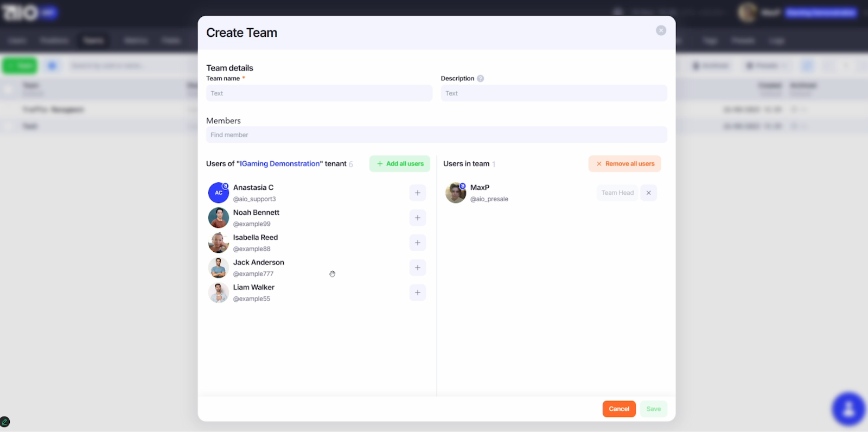This screenshot has width=868, height=432.
Task: Click Anastasia C's AC avatar
Action: tap(218, 193)
